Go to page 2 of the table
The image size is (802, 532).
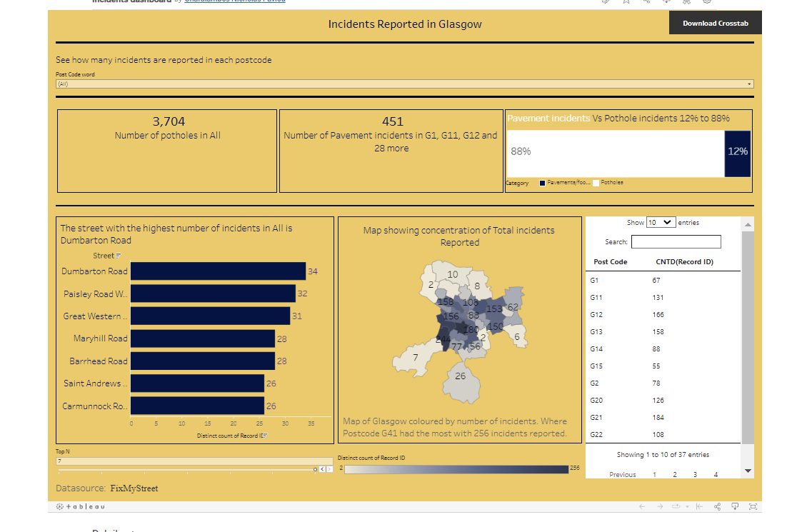(675, 474)
